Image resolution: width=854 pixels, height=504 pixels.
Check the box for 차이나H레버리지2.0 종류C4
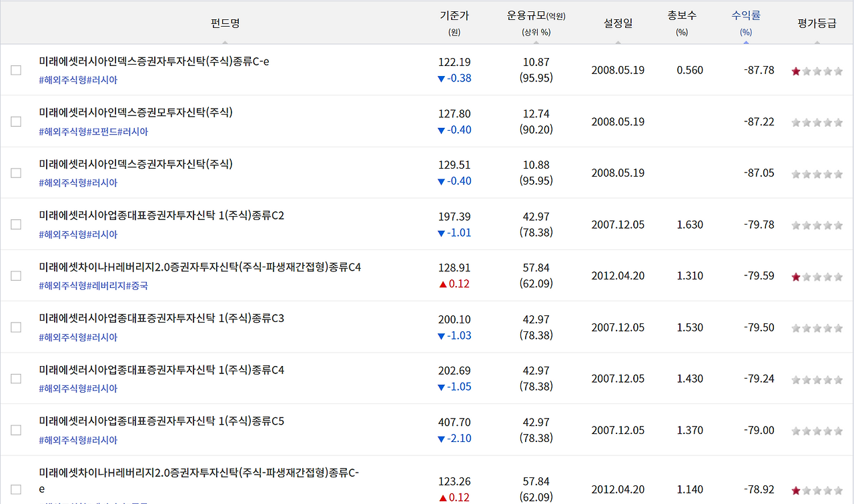coord(16,276)
